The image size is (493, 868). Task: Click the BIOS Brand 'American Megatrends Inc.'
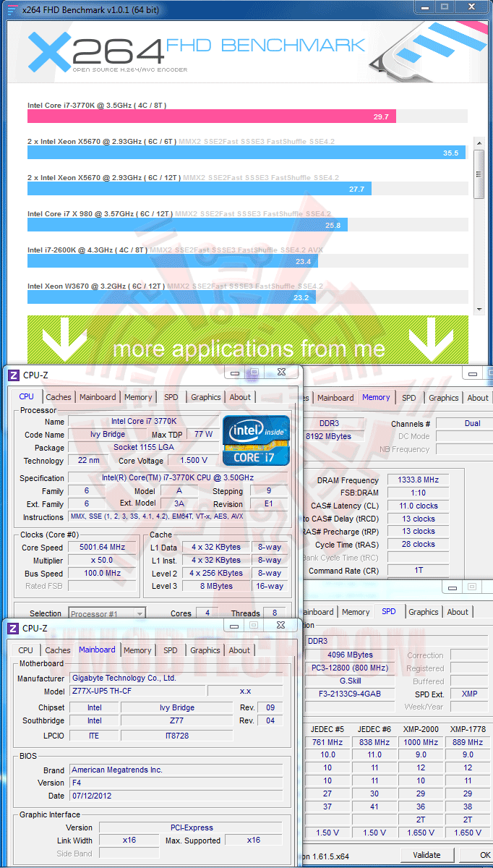coord(176,770)
